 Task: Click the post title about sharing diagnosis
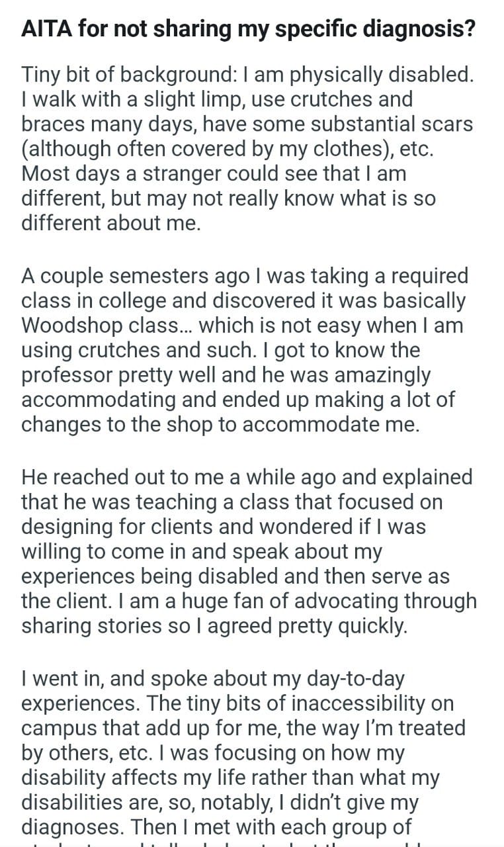click(x=248, y=30)
